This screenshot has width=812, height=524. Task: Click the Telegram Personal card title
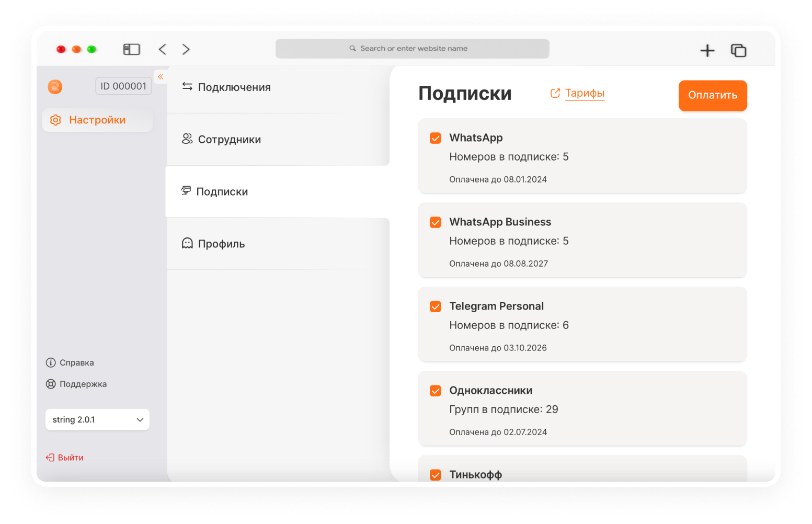(496, 306)
